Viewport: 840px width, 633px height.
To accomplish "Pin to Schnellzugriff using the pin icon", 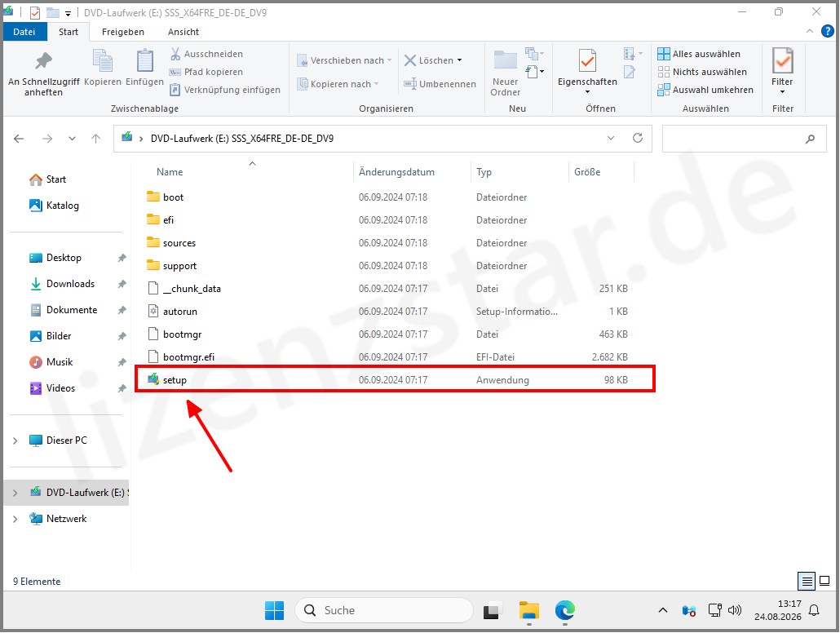I will 43,74.
